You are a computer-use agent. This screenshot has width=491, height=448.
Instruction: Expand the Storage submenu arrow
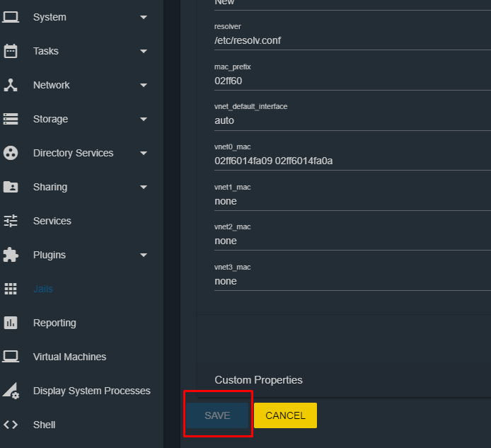click(x=144, y=119)
